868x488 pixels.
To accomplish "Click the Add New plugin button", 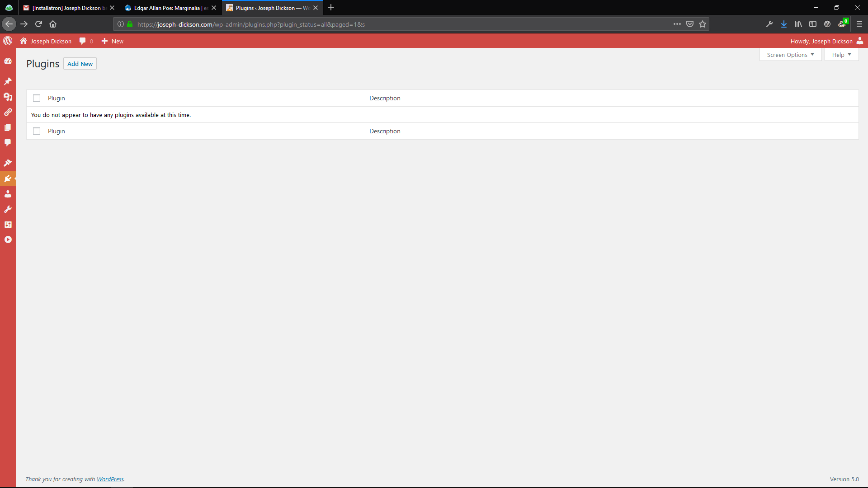I will (x=80, y=64).
